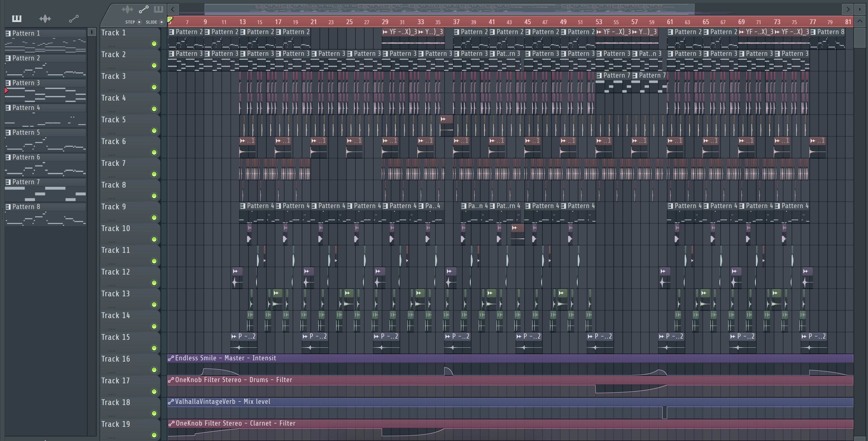Screen dimensions: 868x441
Task: Jump to bar 37 on the timeline
Action: click(456, 22)
